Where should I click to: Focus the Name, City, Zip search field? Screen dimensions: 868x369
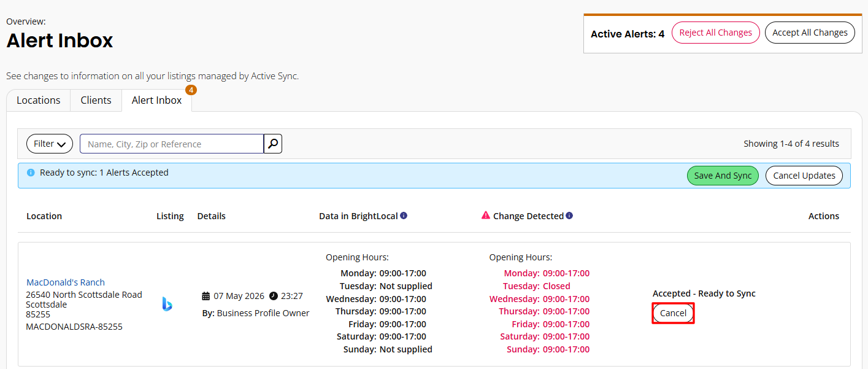click(172, 144)
